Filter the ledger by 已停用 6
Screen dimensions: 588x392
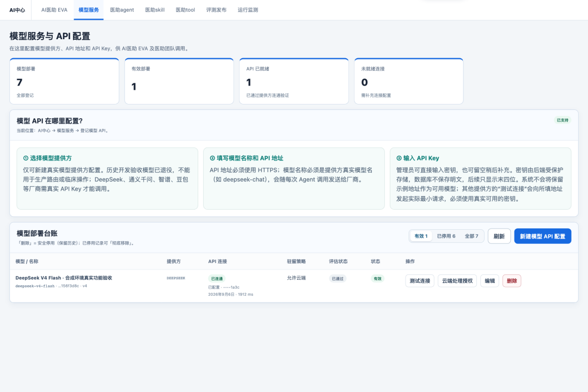coord(446,236)
